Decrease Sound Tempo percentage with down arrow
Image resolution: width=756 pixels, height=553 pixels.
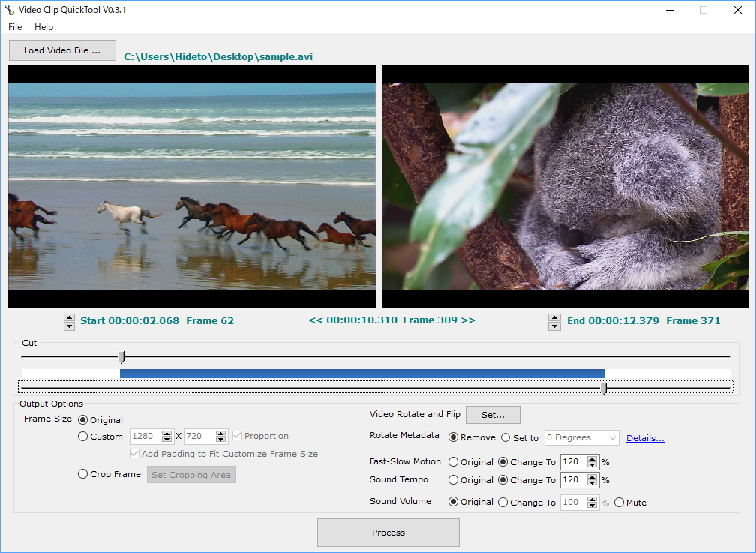(592, 484)
